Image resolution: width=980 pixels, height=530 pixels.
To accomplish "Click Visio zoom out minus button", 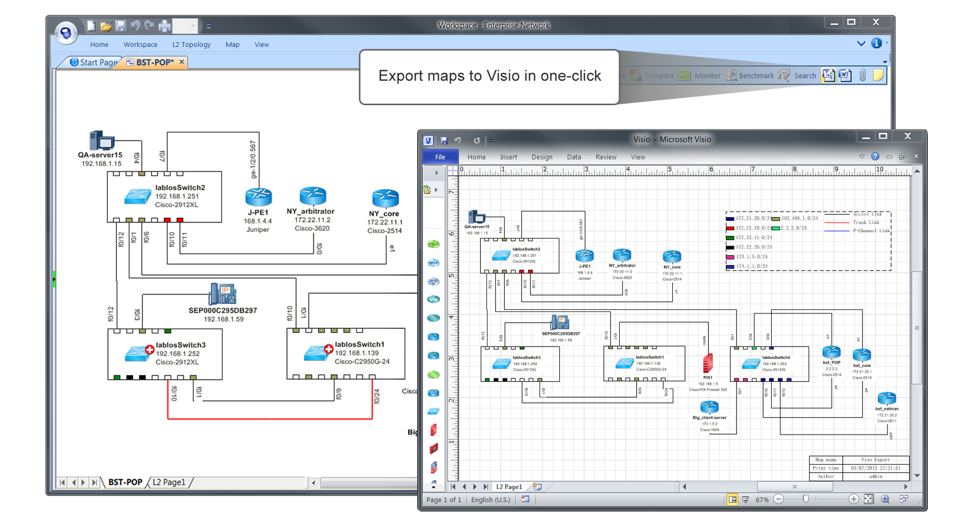I will 778,499.
